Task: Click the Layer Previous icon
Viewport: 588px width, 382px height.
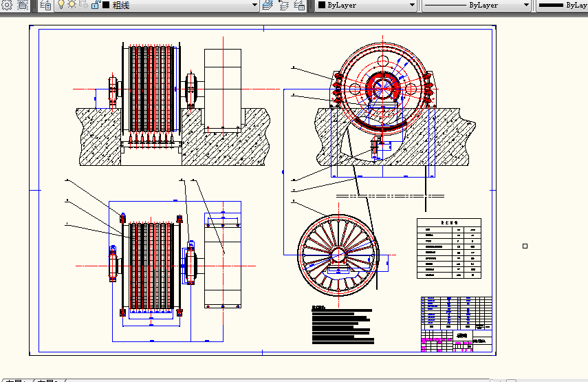Action: (x=283, y=5)
